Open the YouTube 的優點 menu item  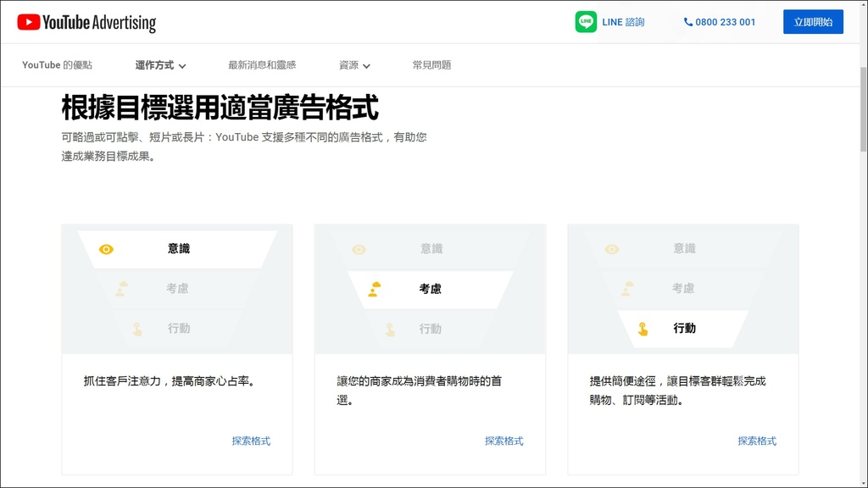click(x=57, y=65)
